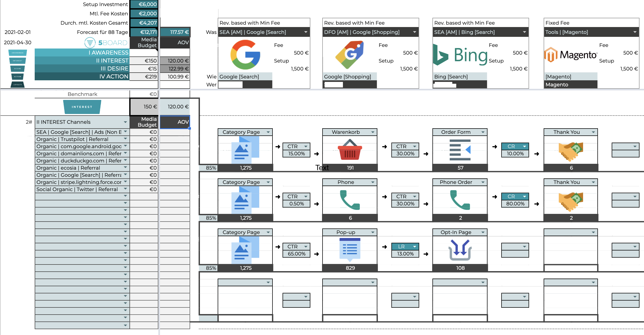The height and width of the screenshot is (335, 644).
Task: Click the 5BOARD logo
Action: [106, 42]
